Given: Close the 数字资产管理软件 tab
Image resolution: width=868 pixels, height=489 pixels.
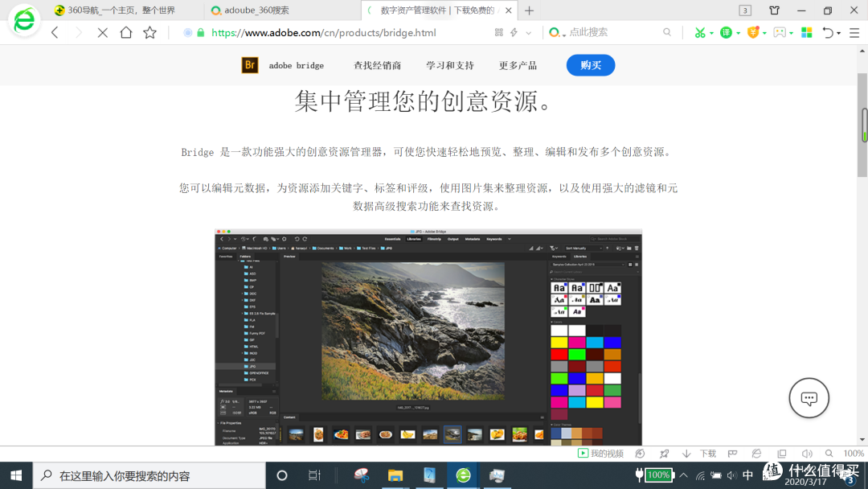Looking at the screenshot, I should point(508,10).
